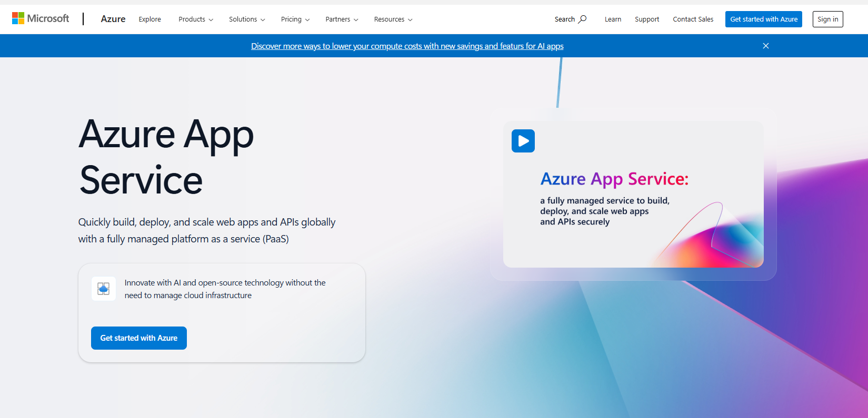
Task: Go to Contact Sales
Action: [693, 19]
